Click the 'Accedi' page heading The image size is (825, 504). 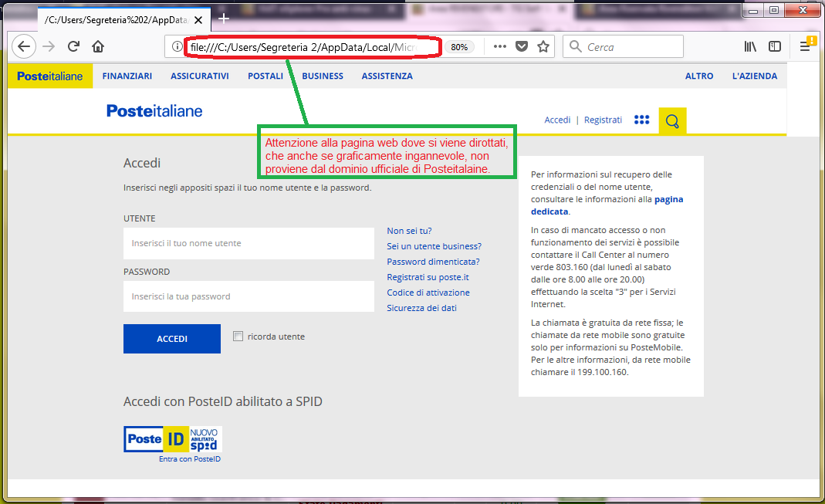142,163
